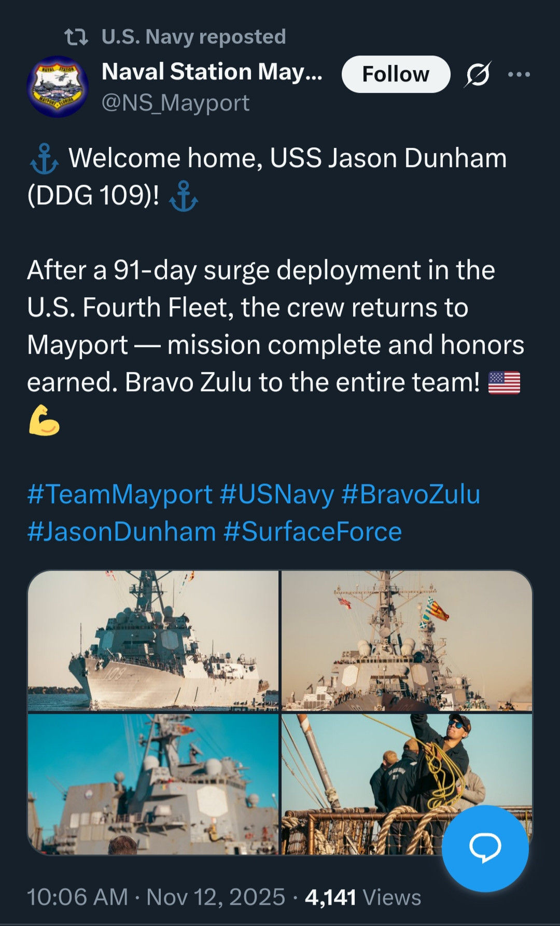Viewport: 560px width, 926px height.
Task: Open the @NS_Mayport handle
Action: 175,103
